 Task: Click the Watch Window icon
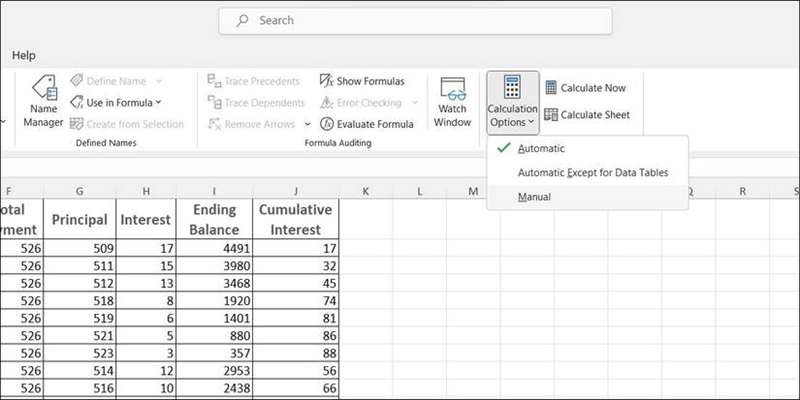pos(452,103)
